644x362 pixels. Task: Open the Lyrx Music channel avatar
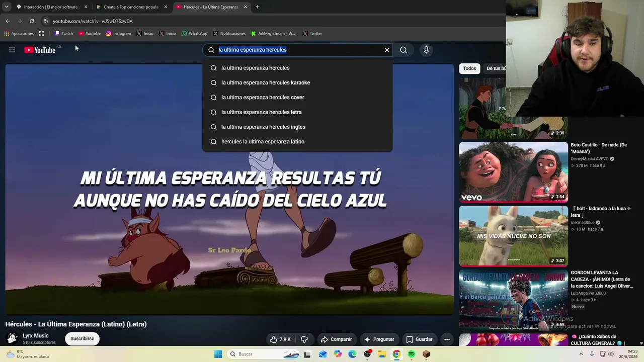point(12,338)
